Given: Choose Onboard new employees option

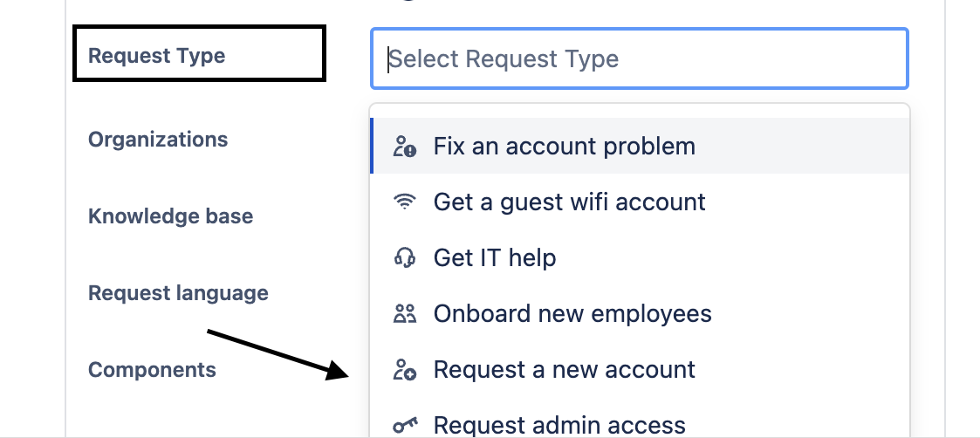Looking at the screenshot, I should 640,313.
